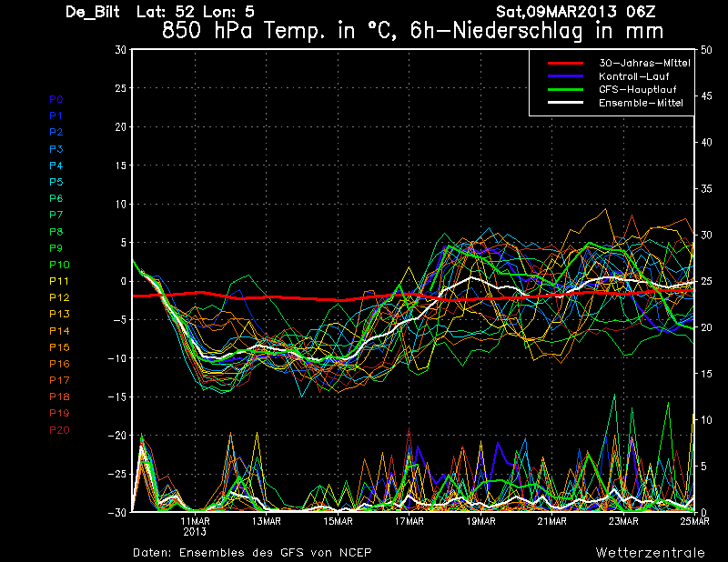728x562 pixels.
Task: Click the 19MAR date axis label
Action: pyautogui.click(x=480, y=521)
